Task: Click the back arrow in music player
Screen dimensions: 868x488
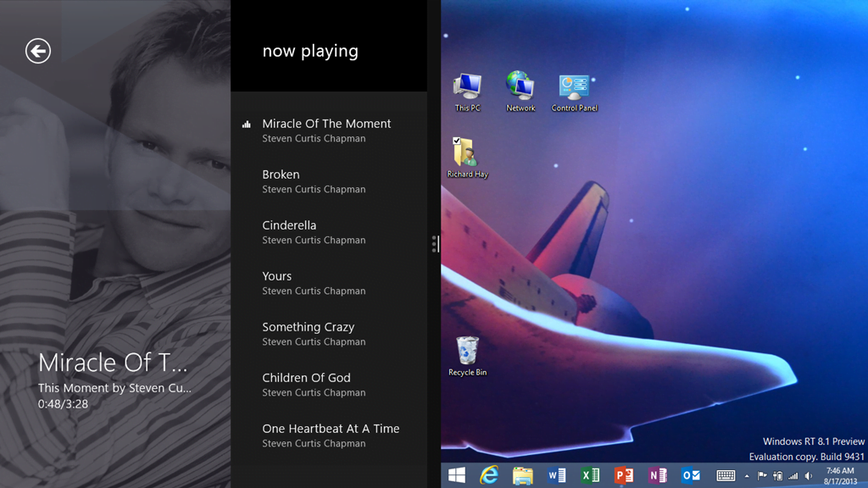Action: tap(38, 51)
